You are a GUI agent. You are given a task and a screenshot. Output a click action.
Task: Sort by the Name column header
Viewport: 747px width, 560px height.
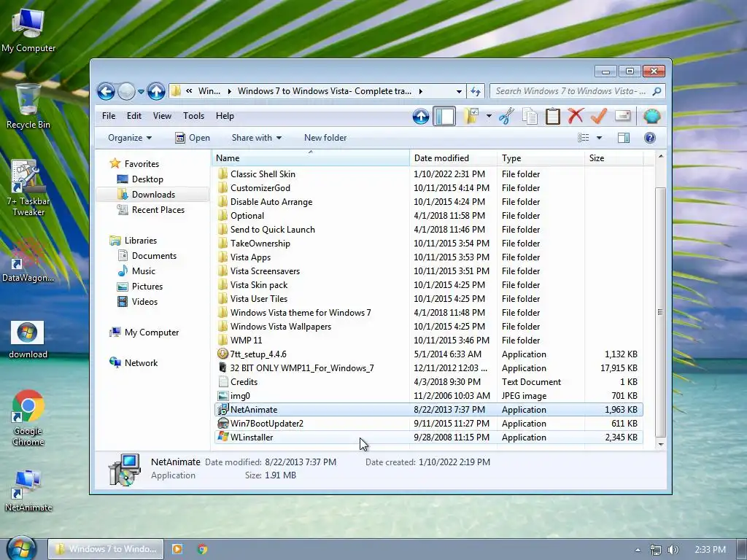311,158
